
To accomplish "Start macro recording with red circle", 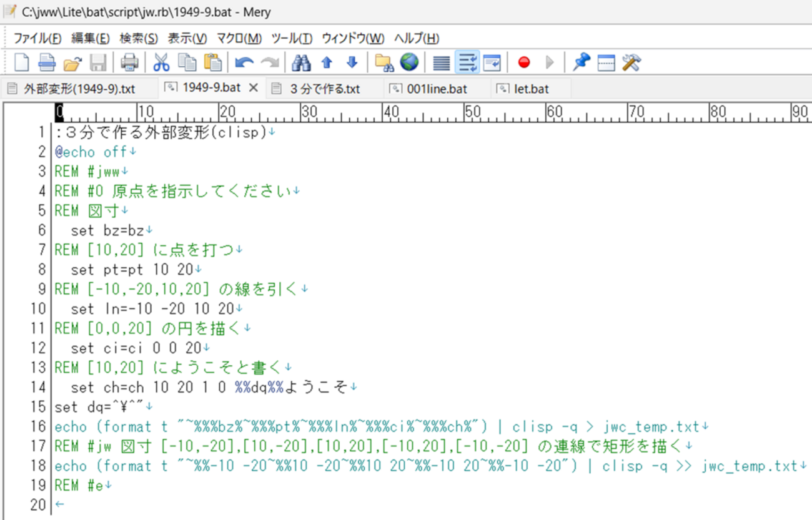I will coord(524,62).
